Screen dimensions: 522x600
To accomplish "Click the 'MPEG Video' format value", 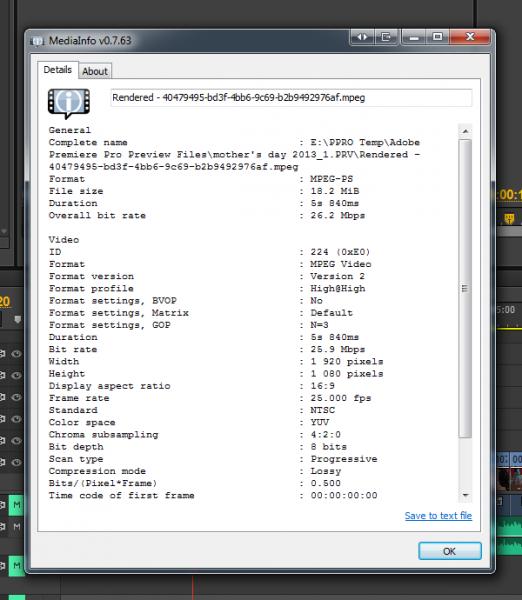I will pyautogui.click(x=341, y=264).
